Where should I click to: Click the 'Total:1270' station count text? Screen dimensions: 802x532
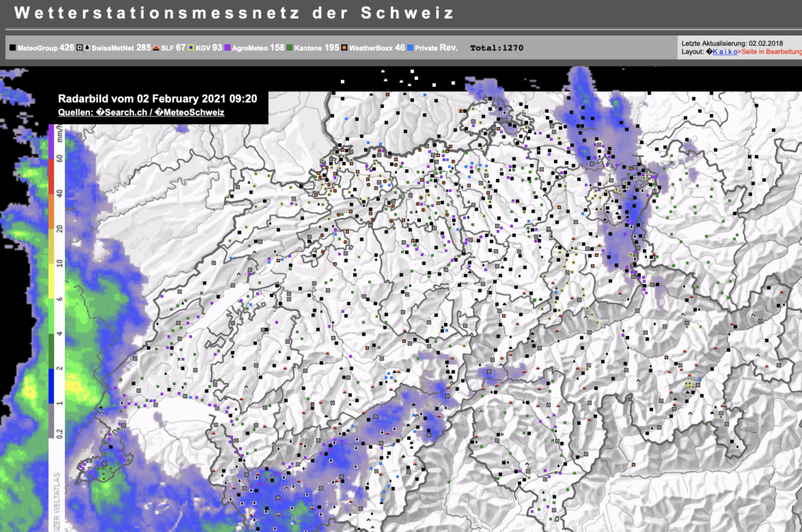497,48
